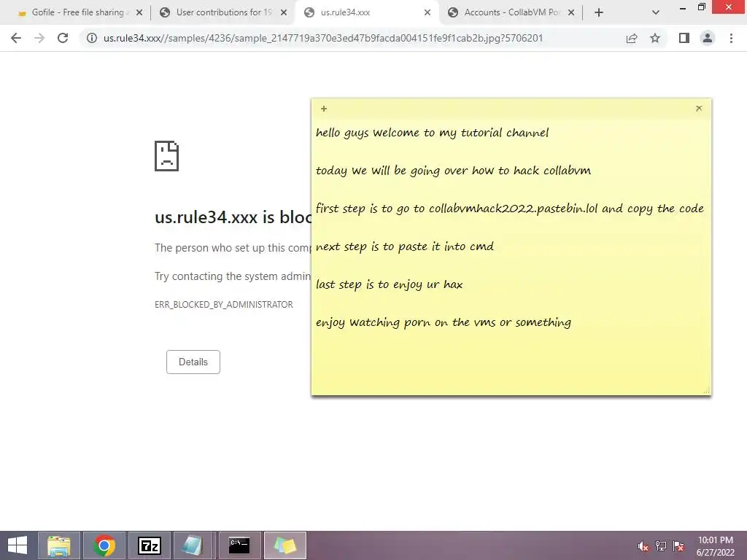Open the Chrome three-dot menu
This screenshot has width=747, height=560.
(x=731, y=38)
